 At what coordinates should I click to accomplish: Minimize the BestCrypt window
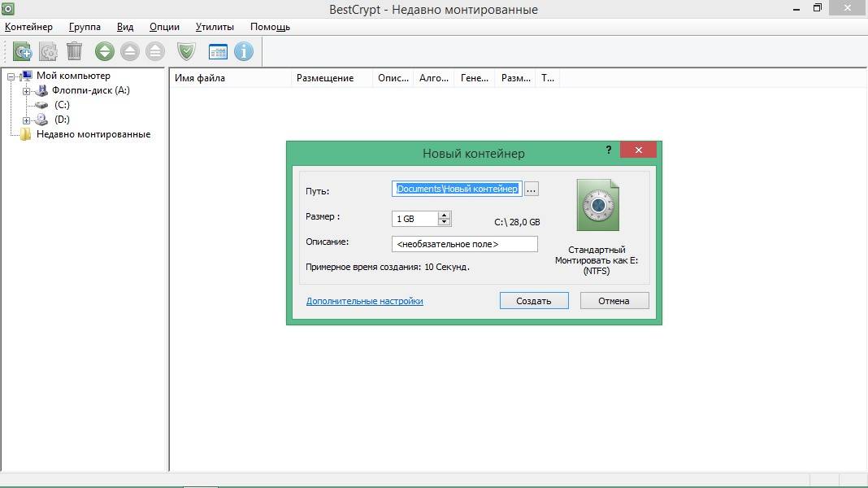tap(796, 9)
